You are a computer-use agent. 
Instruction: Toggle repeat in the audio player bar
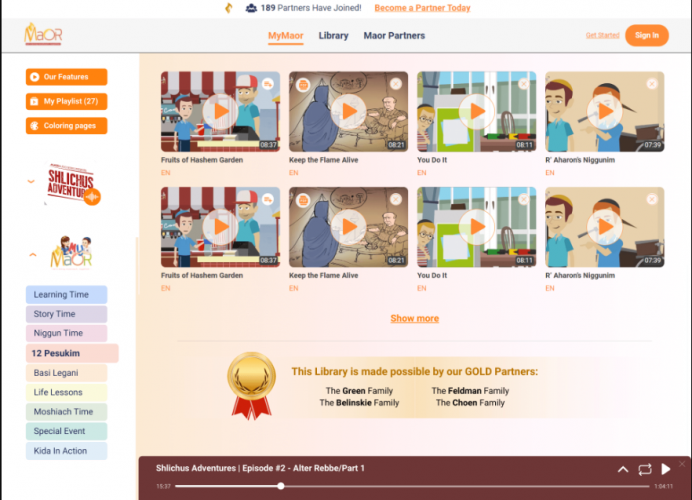645,469
